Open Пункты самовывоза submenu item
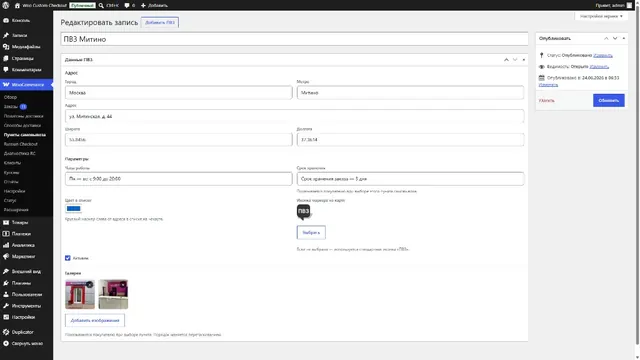Image resolution: width=640 pixels, height=360 pixels. pyautogui.click(x=25, y=135)
